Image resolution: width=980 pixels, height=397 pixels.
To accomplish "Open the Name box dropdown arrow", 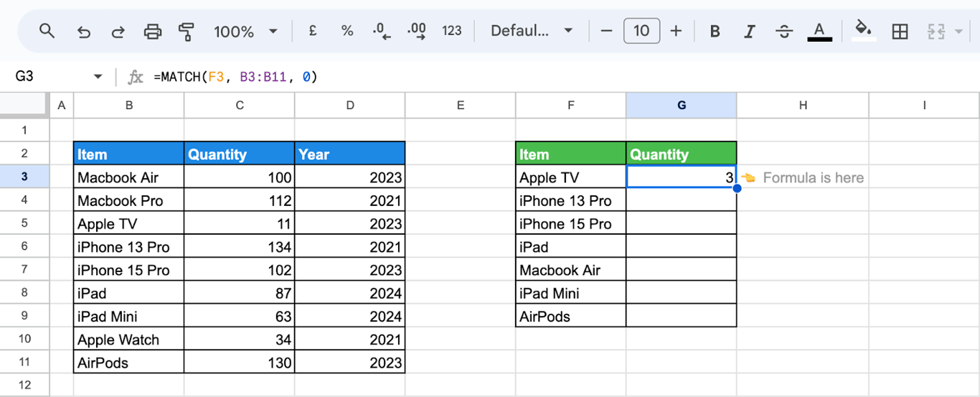I will coord(98,77).
